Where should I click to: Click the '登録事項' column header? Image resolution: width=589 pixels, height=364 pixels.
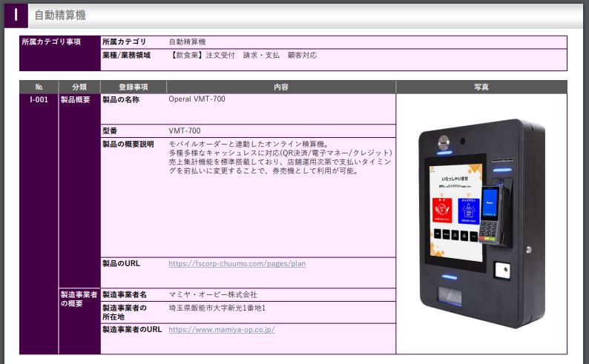tap(134, 87)
